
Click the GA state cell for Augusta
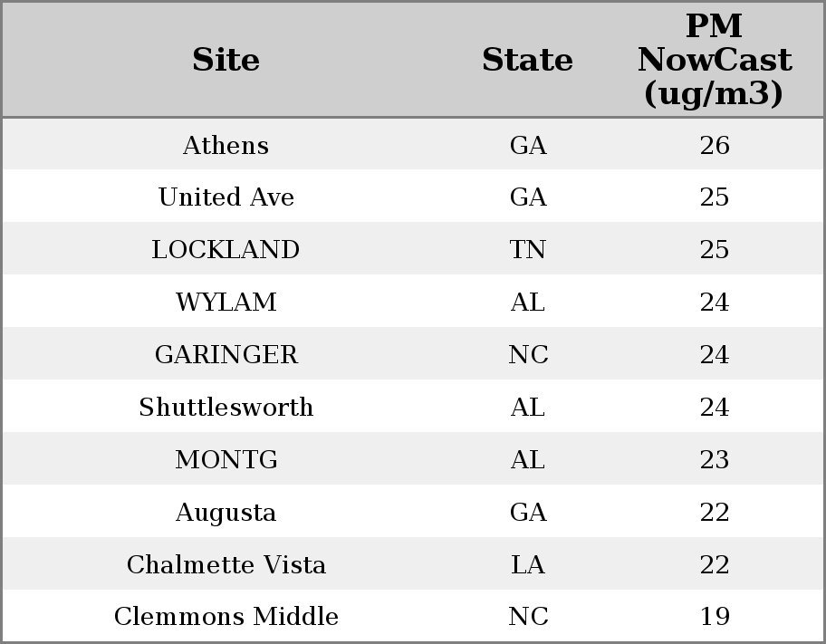528,513
